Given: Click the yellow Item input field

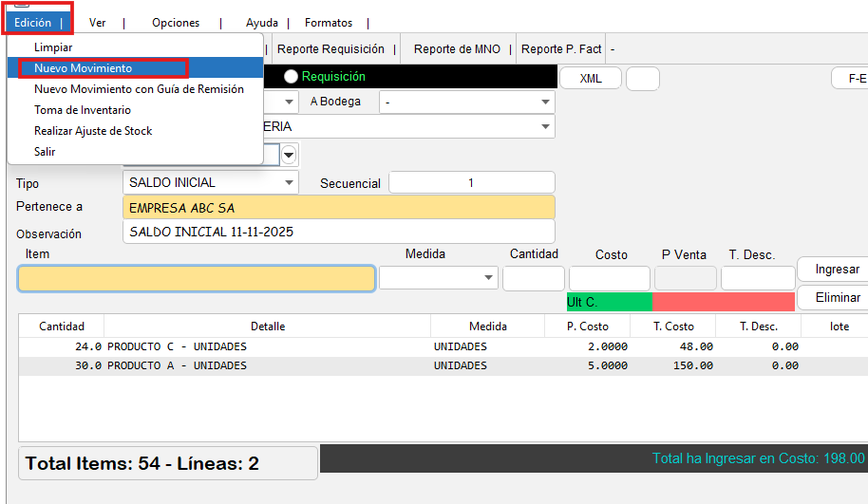Looking at the screenshot, I should coord(197,278).
